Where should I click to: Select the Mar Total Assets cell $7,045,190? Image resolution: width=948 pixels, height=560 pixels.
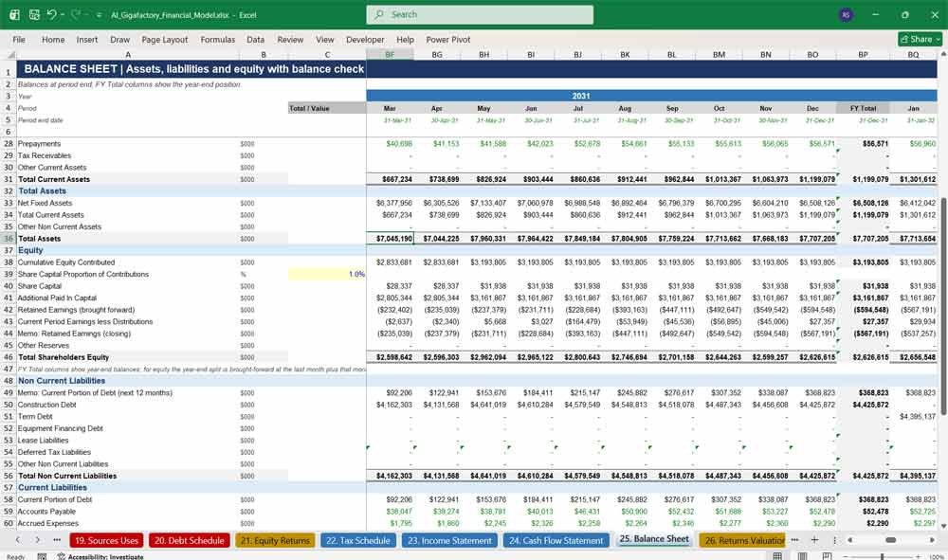(390, 239)
